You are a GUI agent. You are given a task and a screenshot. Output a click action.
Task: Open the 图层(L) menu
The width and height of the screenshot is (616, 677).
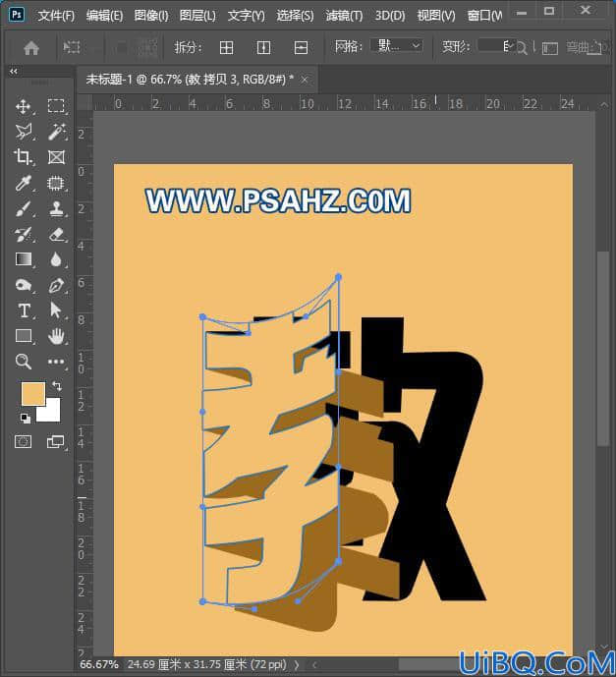click(x=197, y=16)
